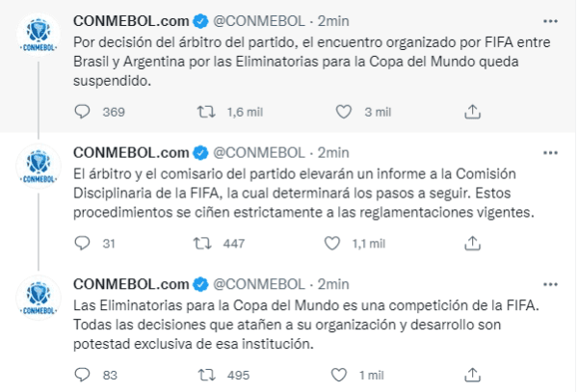Open CONMEBOL avatar on the first tweet

point(37,36)
